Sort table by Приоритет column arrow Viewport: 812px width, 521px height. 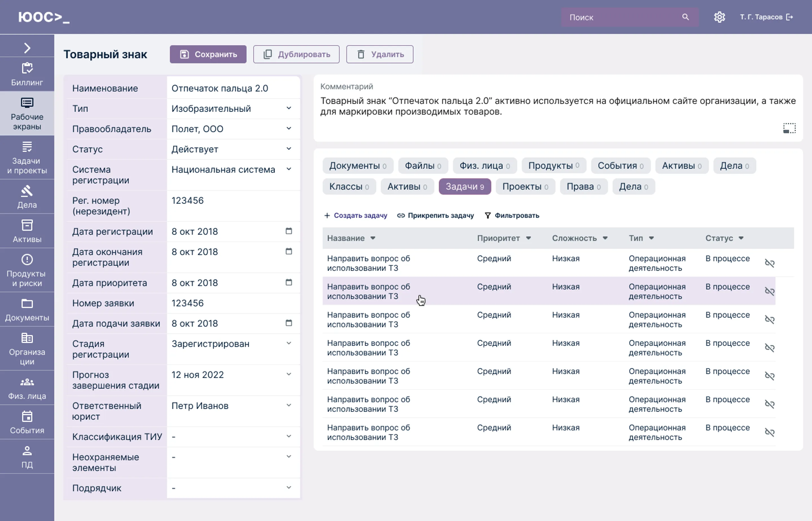pyautogui.click(x=528, y=238)
